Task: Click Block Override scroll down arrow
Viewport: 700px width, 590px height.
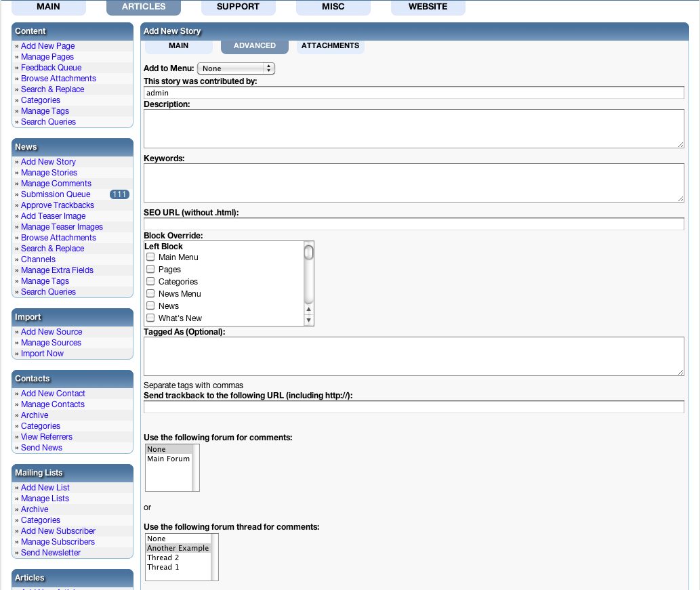Action: coord(308,320)
